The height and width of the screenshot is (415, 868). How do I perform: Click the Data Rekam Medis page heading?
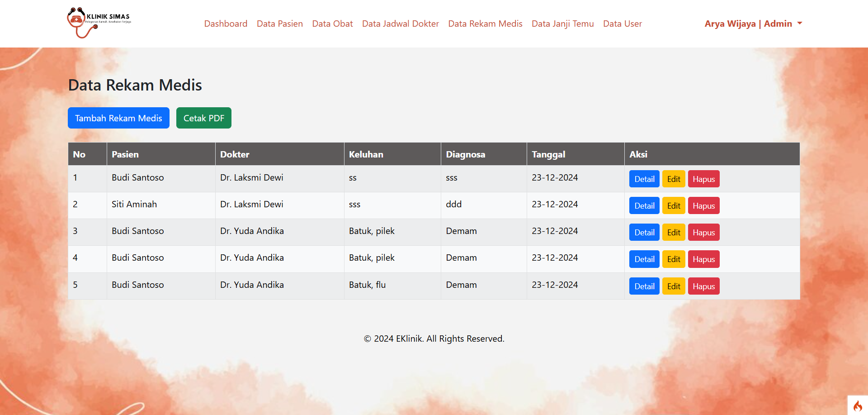tap(135, 85)
